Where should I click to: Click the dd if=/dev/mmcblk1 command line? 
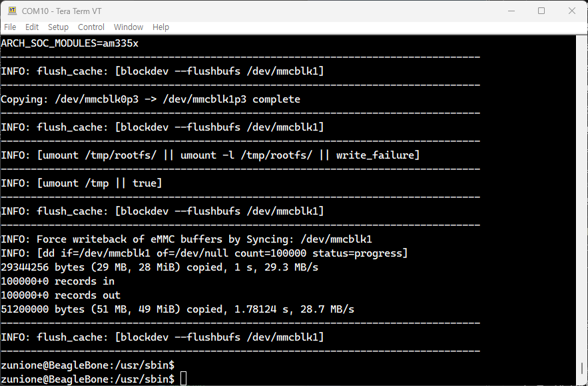(204, 253)
